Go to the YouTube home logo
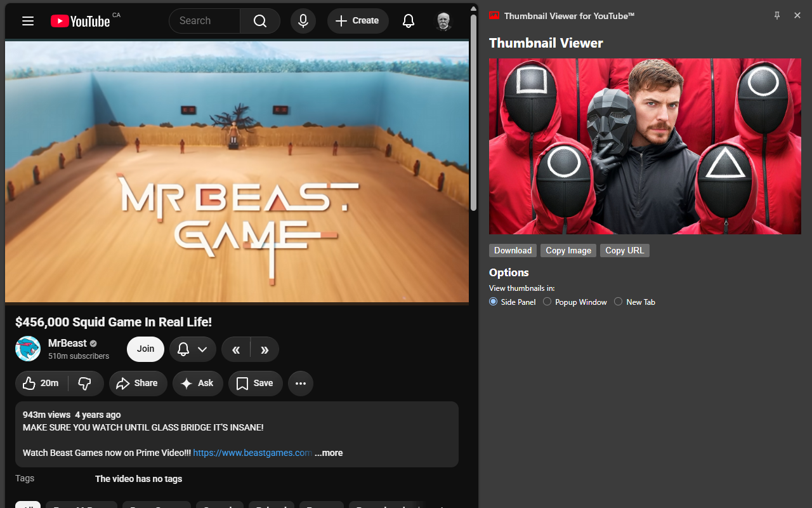This screenshot has width=812, height=508. coord(81,21)
